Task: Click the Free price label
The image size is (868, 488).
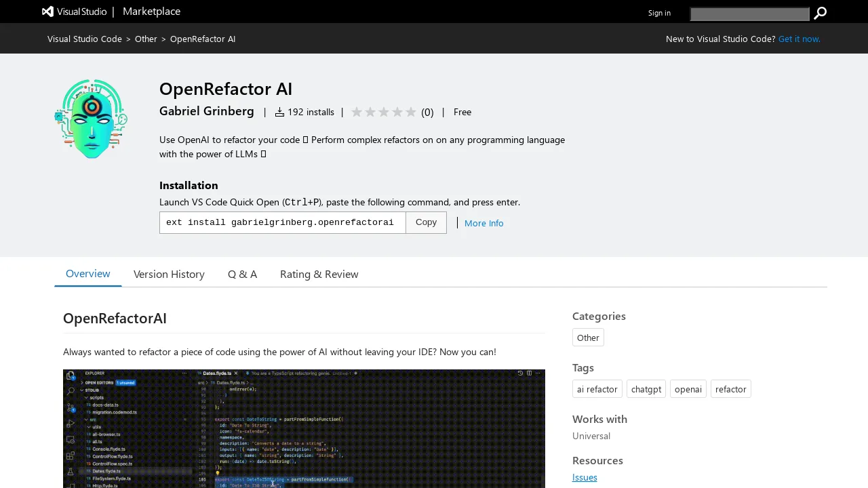Action: 462,112
